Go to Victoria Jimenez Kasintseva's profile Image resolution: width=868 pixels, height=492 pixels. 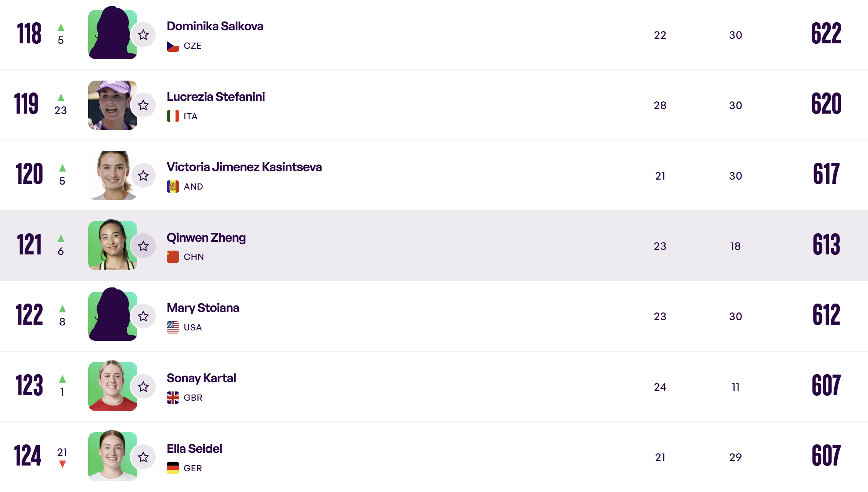244,167
